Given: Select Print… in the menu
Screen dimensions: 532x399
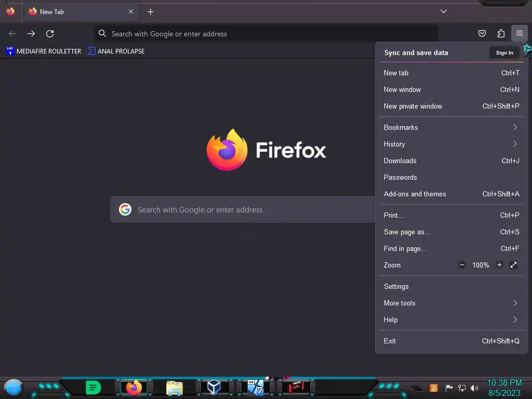Looking at the screenshot, I should (451, 216).
